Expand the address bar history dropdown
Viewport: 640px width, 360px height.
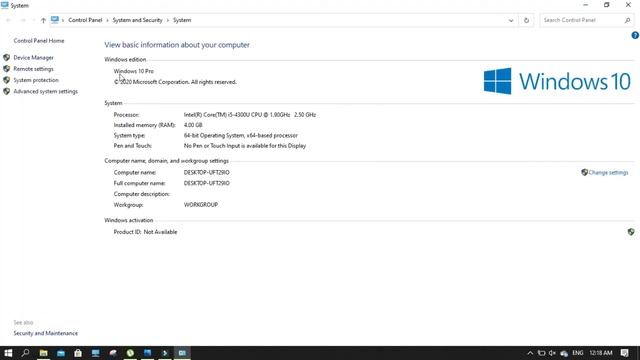(511, 20)
